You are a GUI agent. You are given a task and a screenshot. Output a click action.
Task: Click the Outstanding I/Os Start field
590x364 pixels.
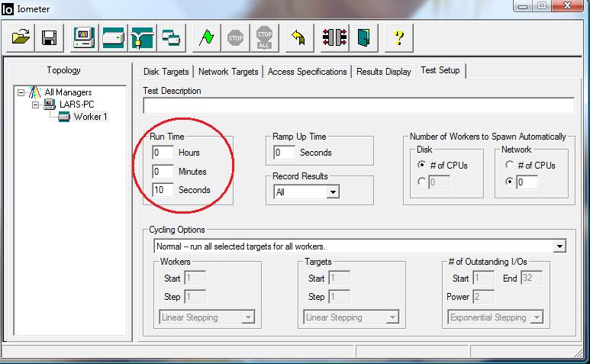[x=483, y=279]
